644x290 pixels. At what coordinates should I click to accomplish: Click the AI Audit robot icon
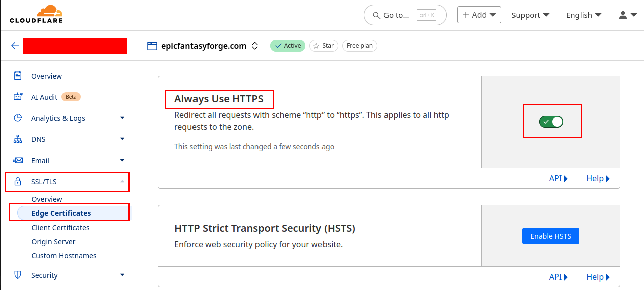(x=18, y=97)
